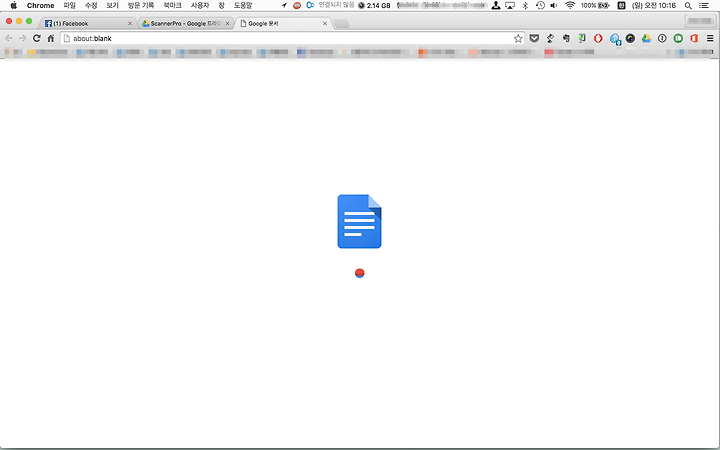720x450 pixels.
Task: Close the Google 문서 tab
Action: click(325, 23)
